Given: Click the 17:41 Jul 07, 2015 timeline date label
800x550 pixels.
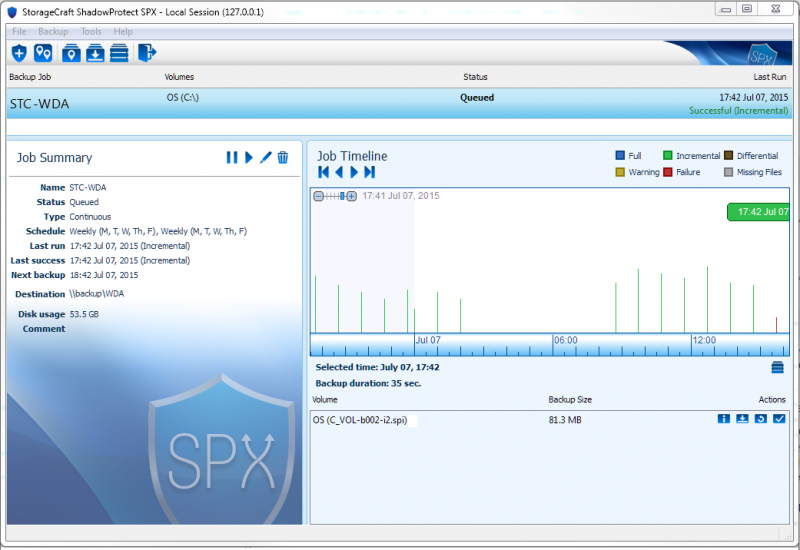Looking at the screenshot, I should pos(401,196).
